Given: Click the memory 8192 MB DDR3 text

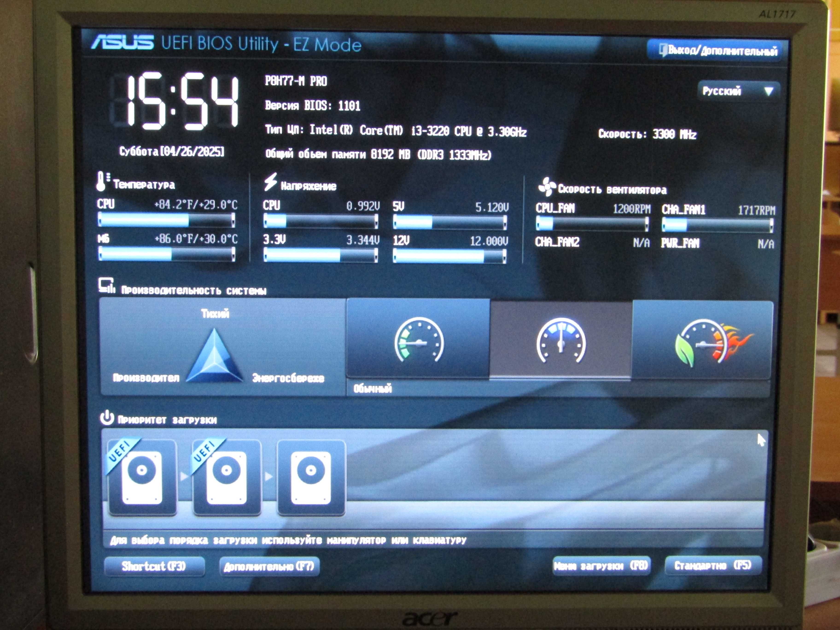Looking at the screenshot, I should pos(378,154).
